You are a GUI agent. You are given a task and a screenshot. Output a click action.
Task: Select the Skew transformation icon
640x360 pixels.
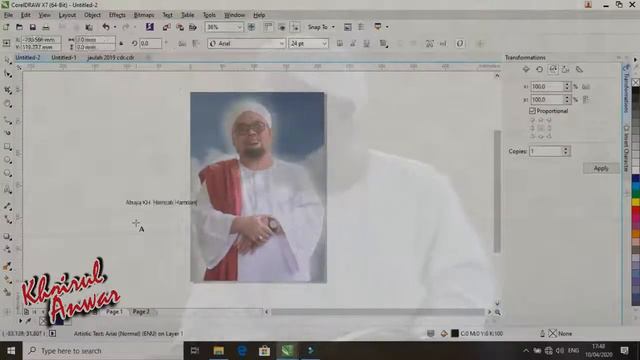click(579, 69)
